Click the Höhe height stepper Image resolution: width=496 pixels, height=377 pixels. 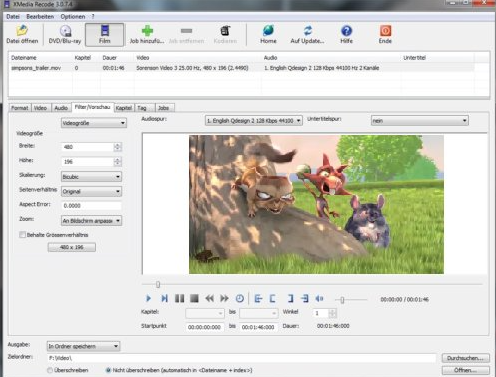[117, 162]
